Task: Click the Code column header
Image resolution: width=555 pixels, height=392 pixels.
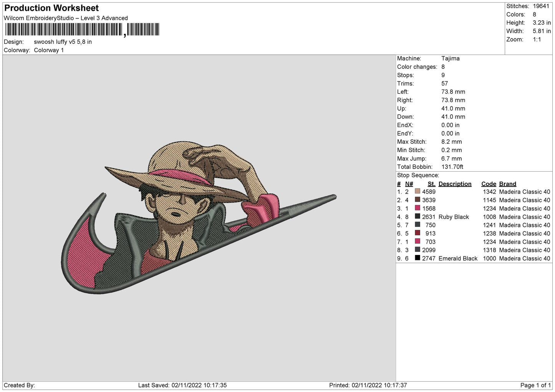Action: pos(489,184)
